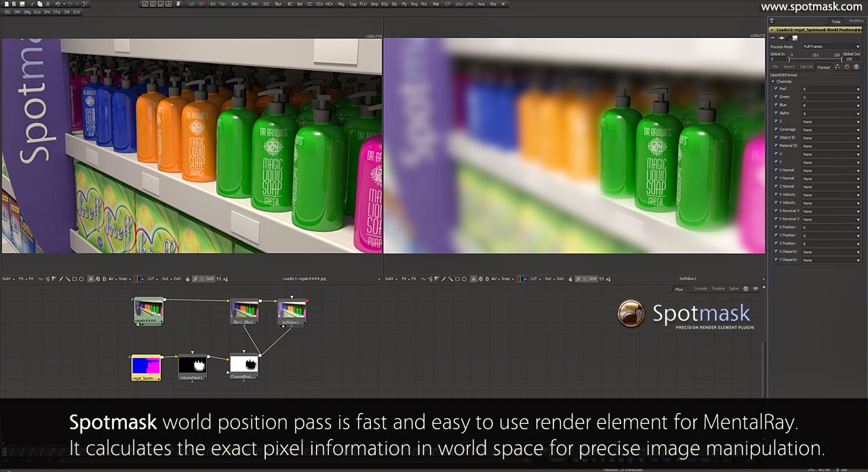The height and width of the screenshot is (472, 868).
Task: Toggle the Alpha channel checkbox
Action: tap(776, 113)
